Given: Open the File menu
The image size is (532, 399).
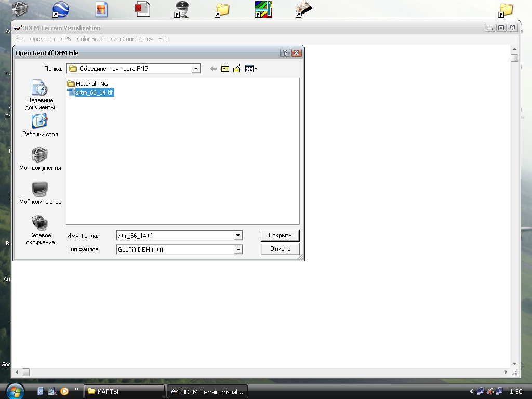Looking at the screenshot, I should pyautogui.click(x=19, y=39).
